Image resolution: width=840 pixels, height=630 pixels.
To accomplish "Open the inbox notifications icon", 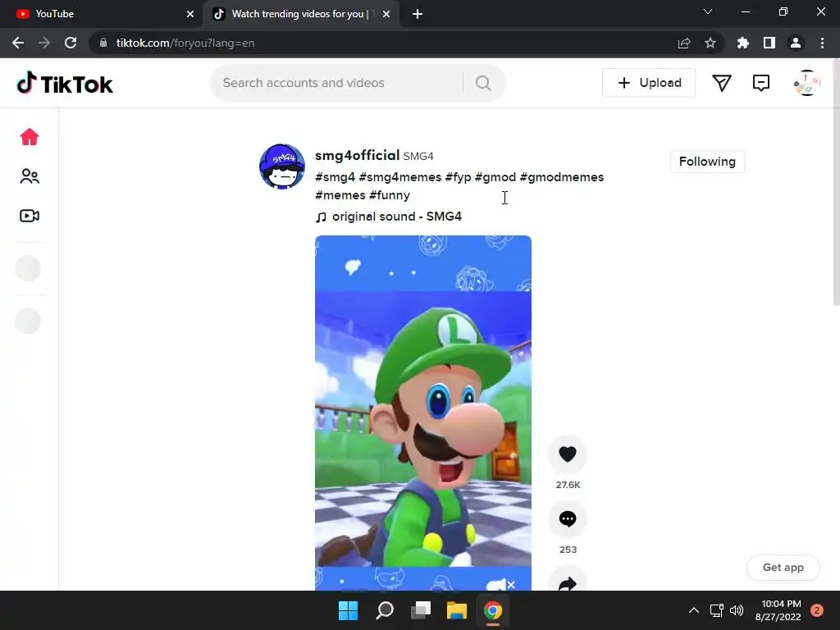I will pos(760,83).
